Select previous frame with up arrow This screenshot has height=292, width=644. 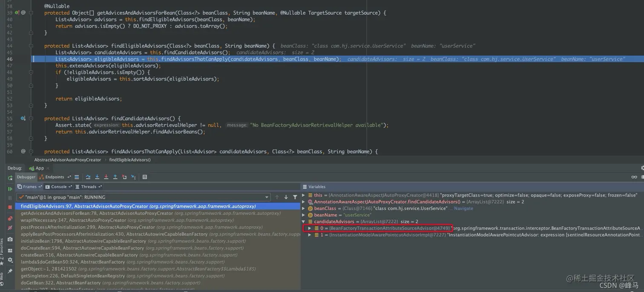pyautogui.click(x=277, y=197)
